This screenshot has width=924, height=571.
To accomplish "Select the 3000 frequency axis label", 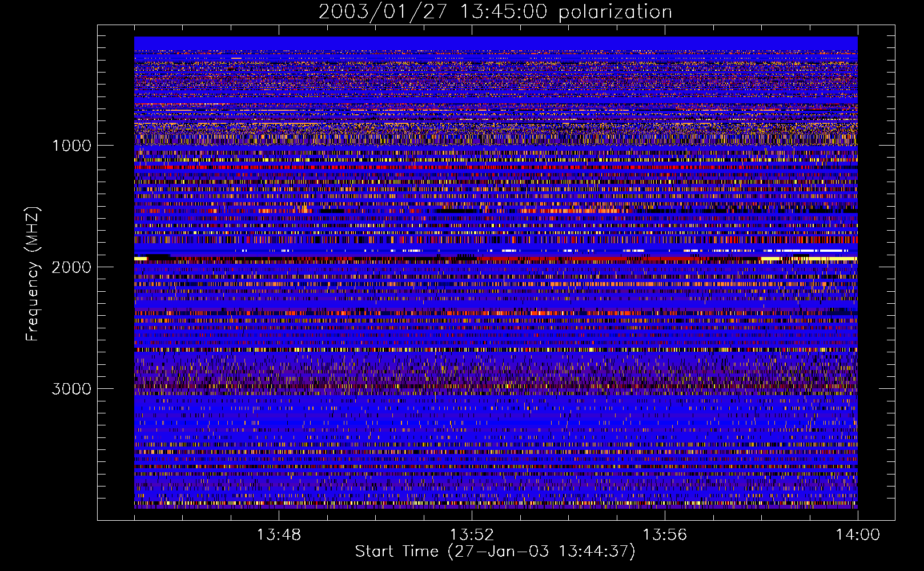I will [x=71, y=389].
